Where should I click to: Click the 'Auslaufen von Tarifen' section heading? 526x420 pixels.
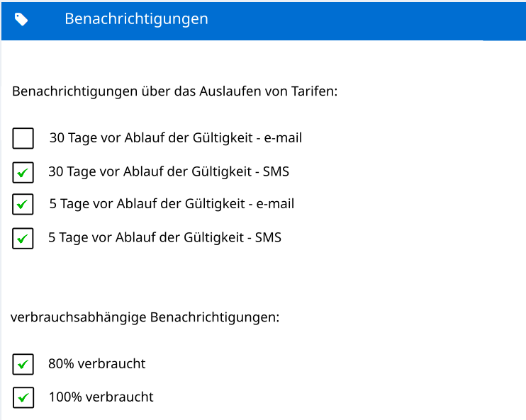174,92
